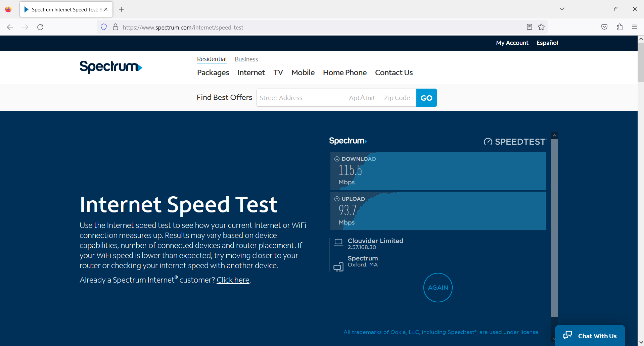644x346 pixels.
Task: Click the Spectrum logo
Action: pyautogui.click(x=111, y=67)
